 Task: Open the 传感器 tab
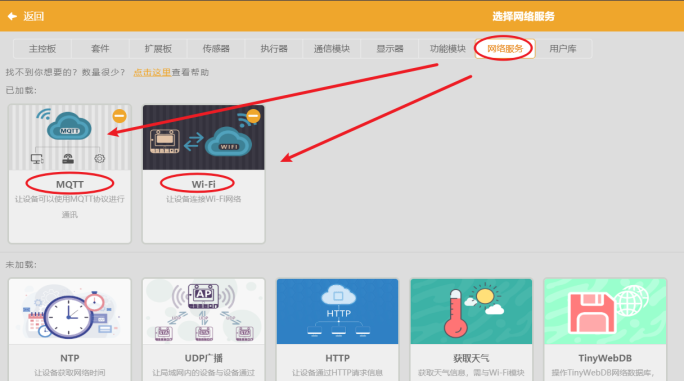[x=216, y=49]
